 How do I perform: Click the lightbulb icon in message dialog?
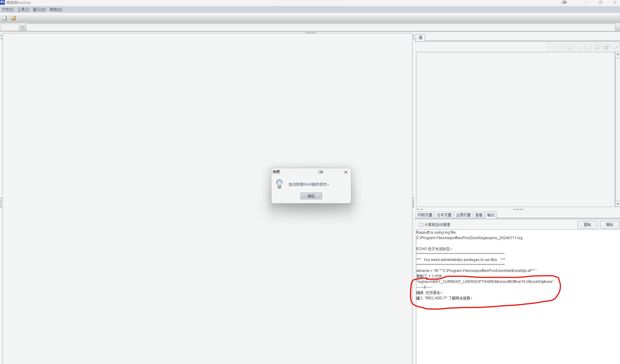[279, 184]
